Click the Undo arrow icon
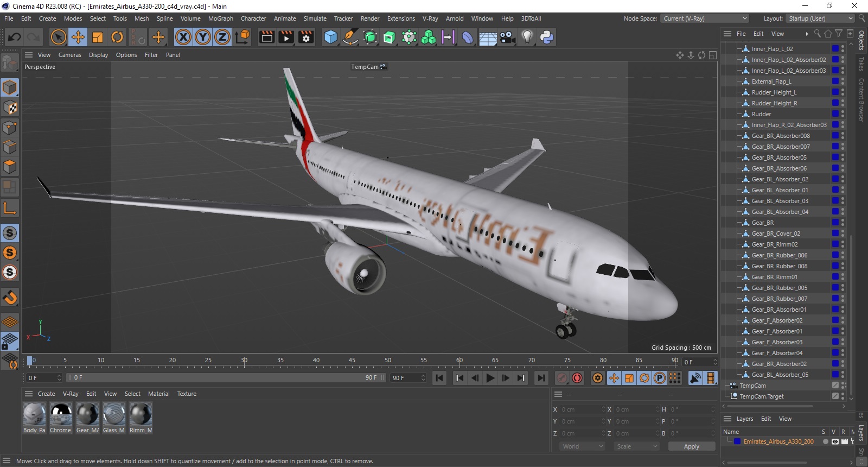This screenshot has width=868, height=467. (15, 37)
